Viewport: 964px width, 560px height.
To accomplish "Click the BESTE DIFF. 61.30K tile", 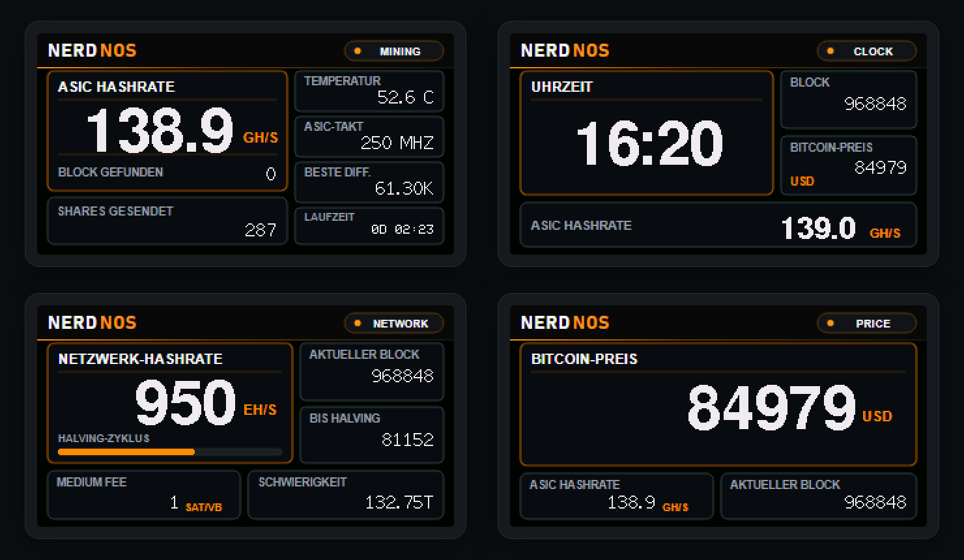I will coord(369,182).
